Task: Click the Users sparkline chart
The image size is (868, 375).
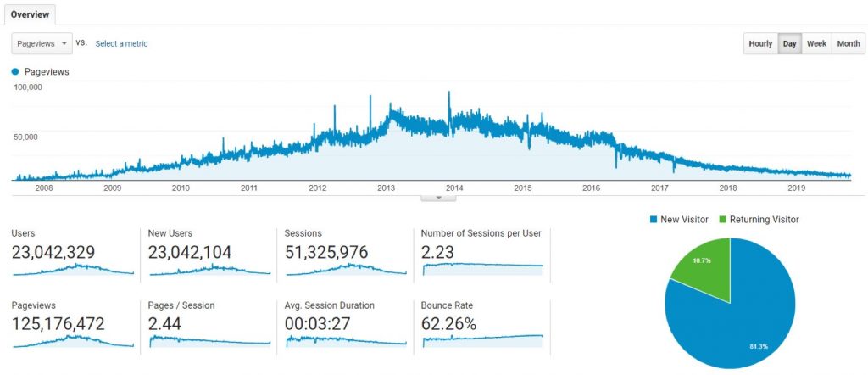Action: 72,269
